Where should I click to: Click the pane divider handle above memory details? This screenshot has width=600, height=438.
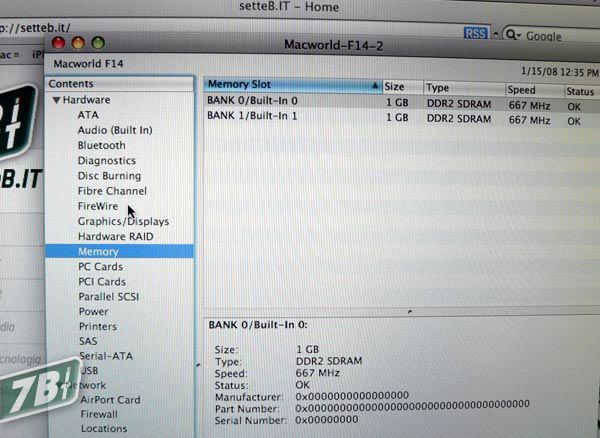[409, 313]
